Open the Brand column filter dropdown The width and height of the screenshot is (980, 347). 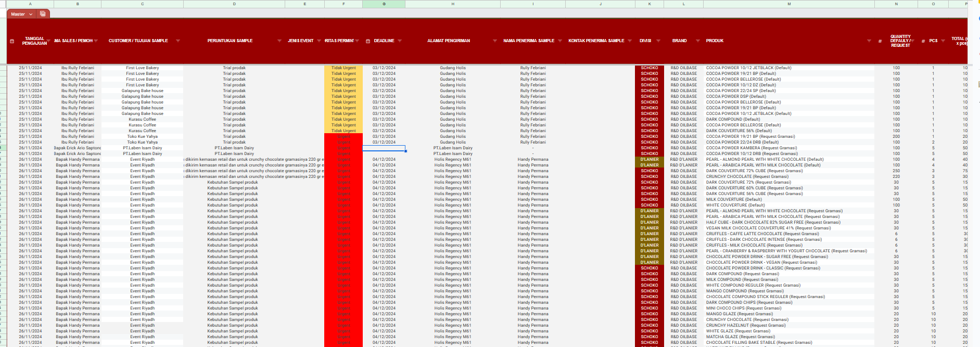click(x=697, y=41)
